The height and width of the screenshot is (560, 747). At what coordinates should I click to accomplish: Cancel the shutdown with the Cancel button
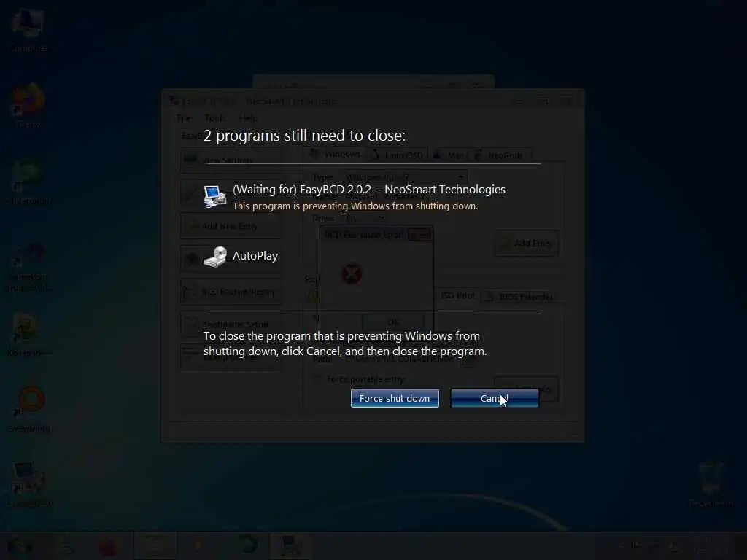495,398
